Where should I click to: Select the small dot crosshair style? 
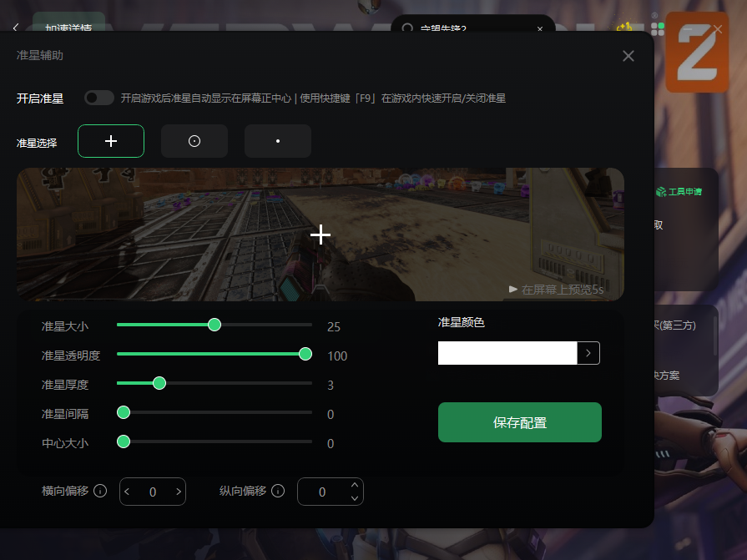tap(278, 141)
